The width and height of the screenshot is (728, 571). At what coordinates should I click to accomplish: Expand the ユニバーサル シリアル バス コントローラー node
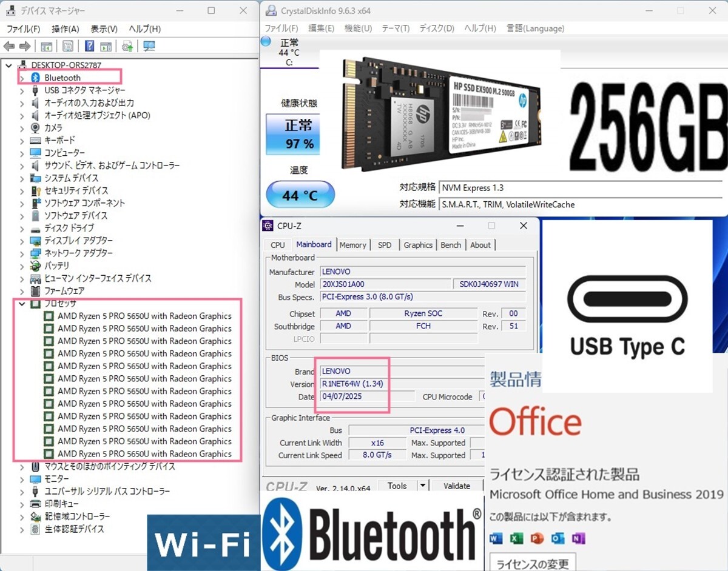[22, 491]
